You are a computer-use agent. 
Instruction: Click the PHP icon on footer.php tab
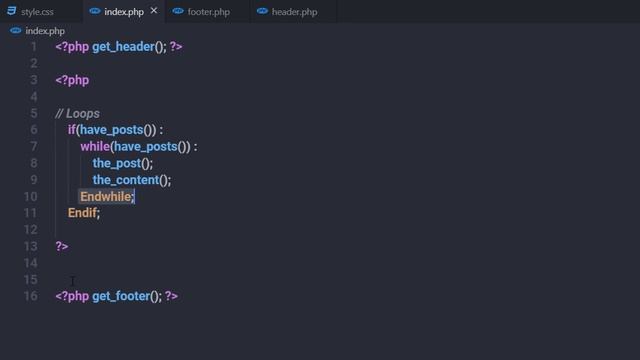click(178, 11)
